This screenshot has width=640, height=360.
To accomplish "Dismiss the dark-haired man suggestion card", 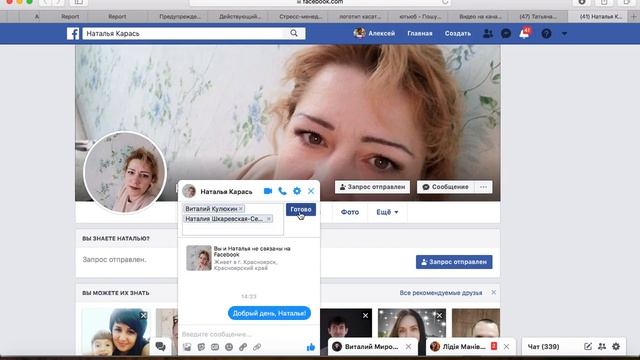I will coord(365,316).
